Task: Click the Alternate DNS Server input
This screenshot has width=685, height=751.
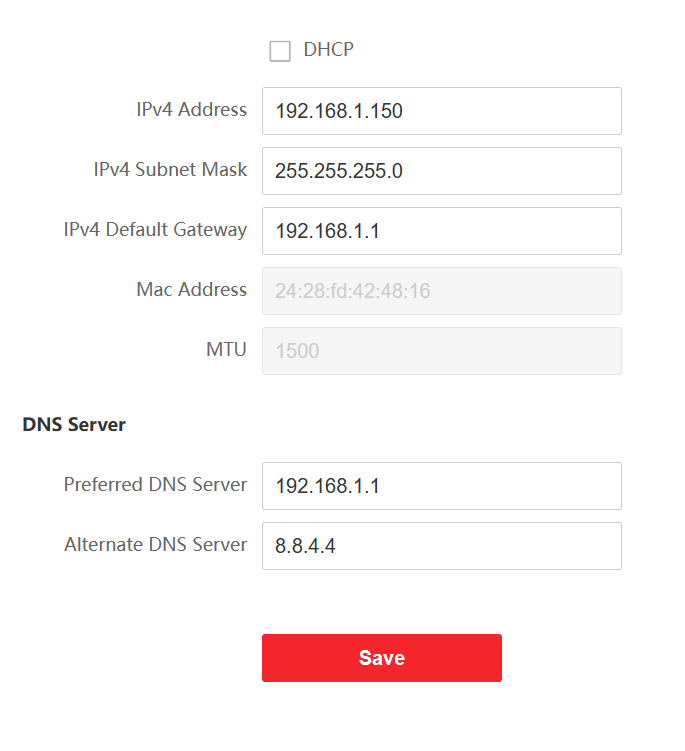Action: click(x=441, y=546)
